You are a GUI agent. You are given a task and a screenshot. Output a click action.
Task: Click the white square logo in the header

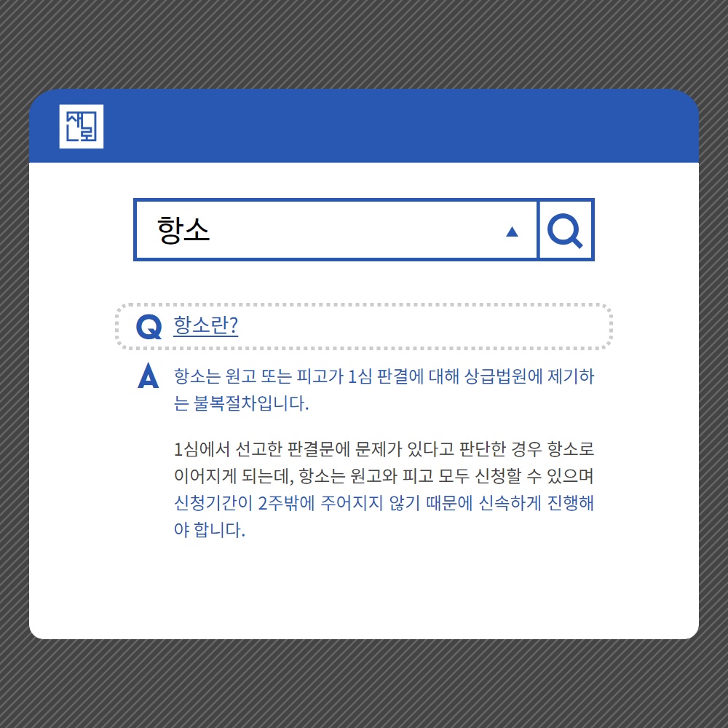point(82,126)
